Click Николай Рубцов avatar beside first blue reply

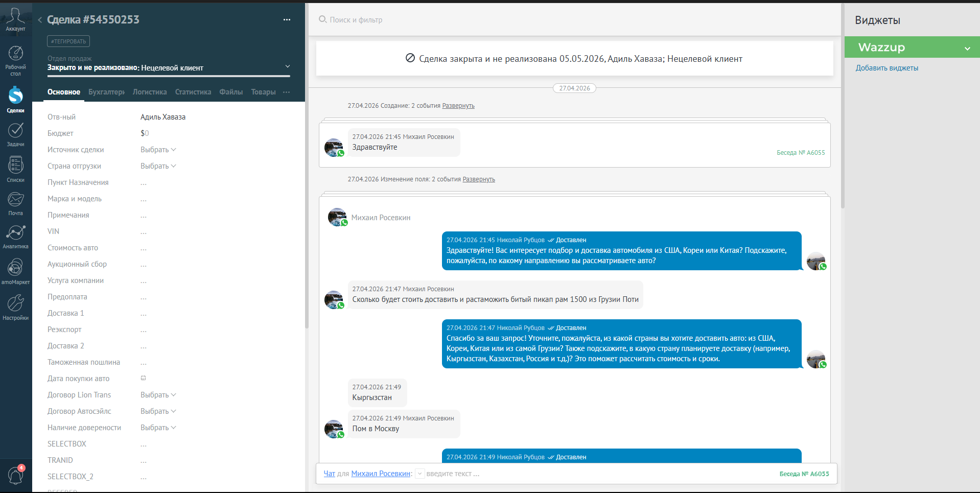(816, 261)
